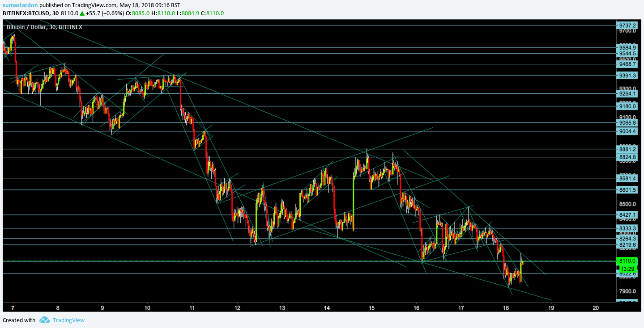Select the 9180.0 price level label
644x328 pixels.
click(626, 106)
